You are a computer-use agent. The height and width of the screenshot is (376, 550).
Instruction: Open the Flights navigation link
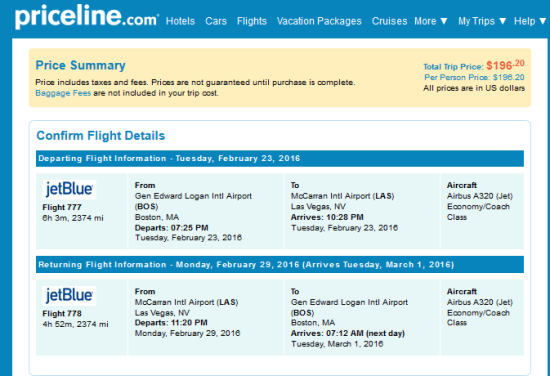(252, 21)
